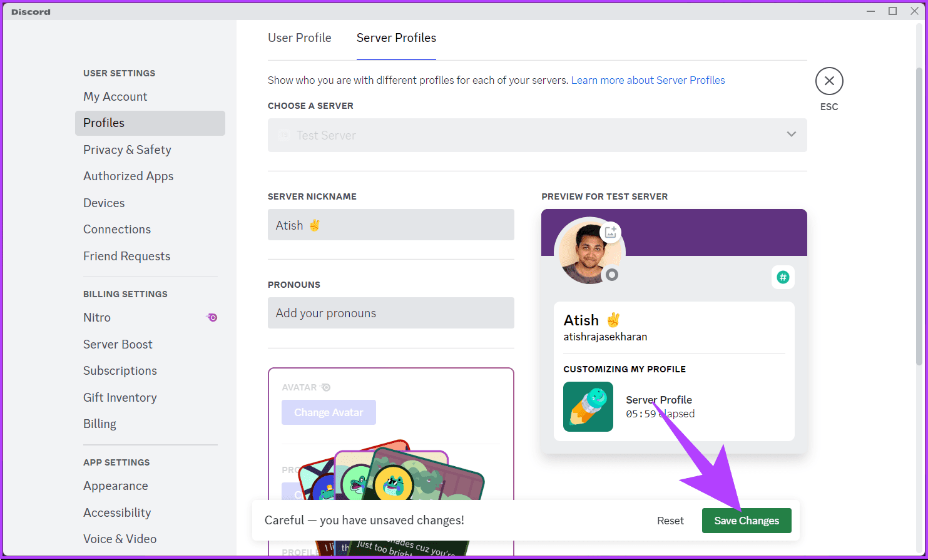Screen dimensions: 928x560
Task: Click the Nitro badge icon in sidebar
Action: 212,317
